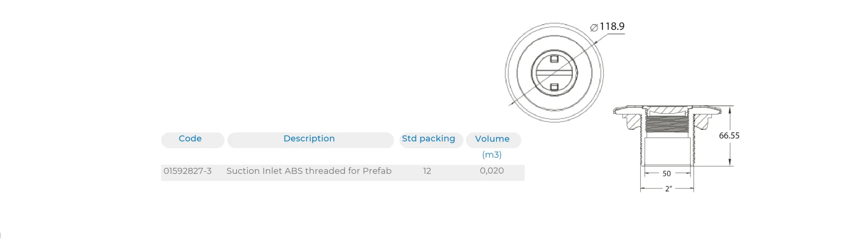This screenshot has width=868, height=248.
Task: Click the Code column header
Action: point(190,139)
